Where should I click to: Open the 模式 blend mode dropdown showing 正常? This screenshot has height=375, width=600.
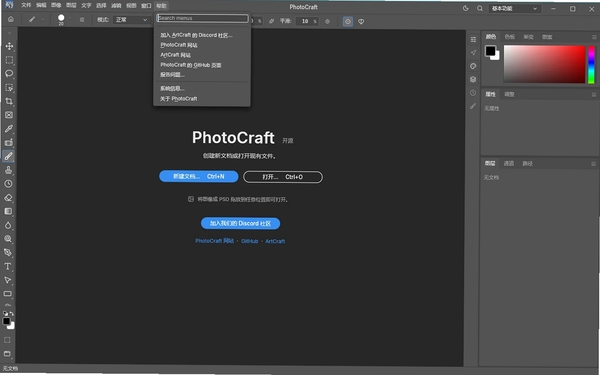(x=132, y=20)
